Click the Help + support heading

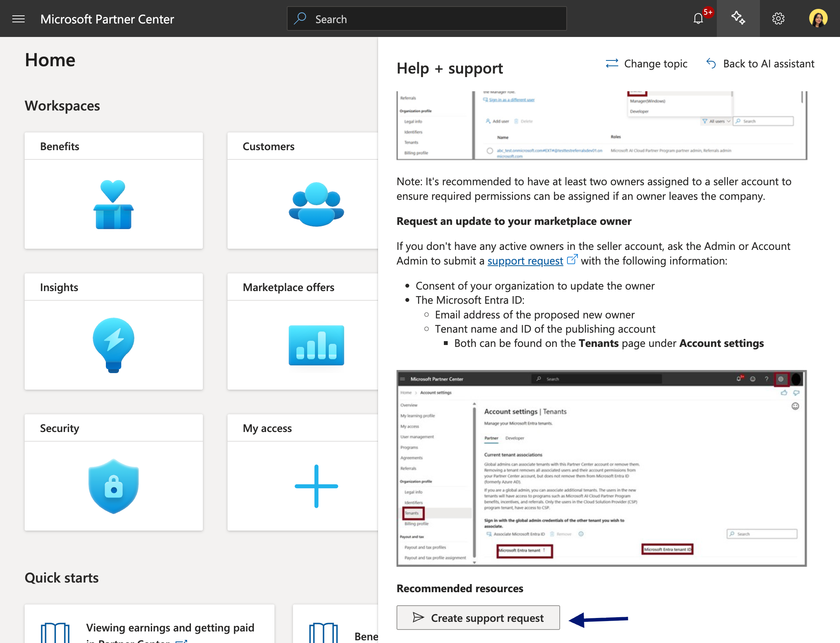[450, 68]
